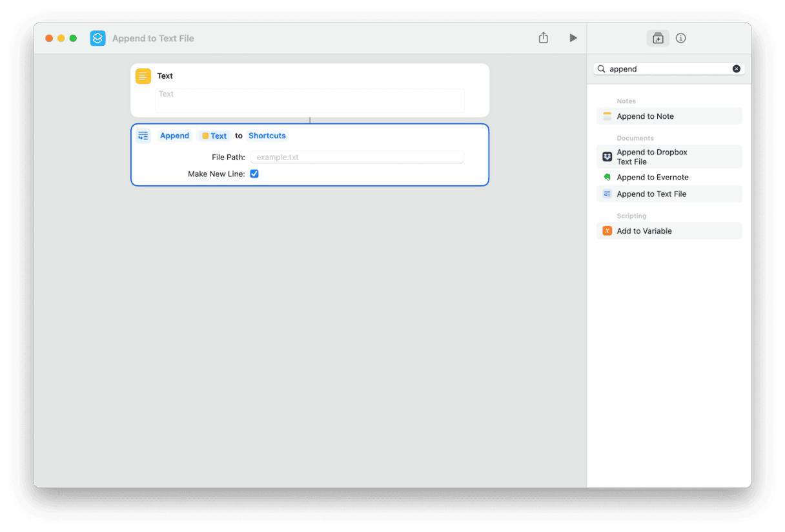This screenshot has width=785, height=532.
Task: Open the Append mode selector
Action: tap(174, 136)
